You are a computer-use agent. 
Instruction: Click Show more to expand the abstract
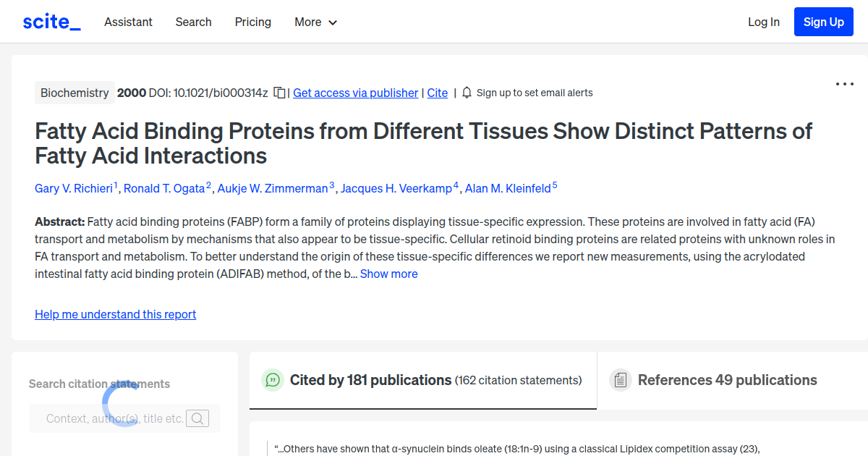tap(388, 274)
